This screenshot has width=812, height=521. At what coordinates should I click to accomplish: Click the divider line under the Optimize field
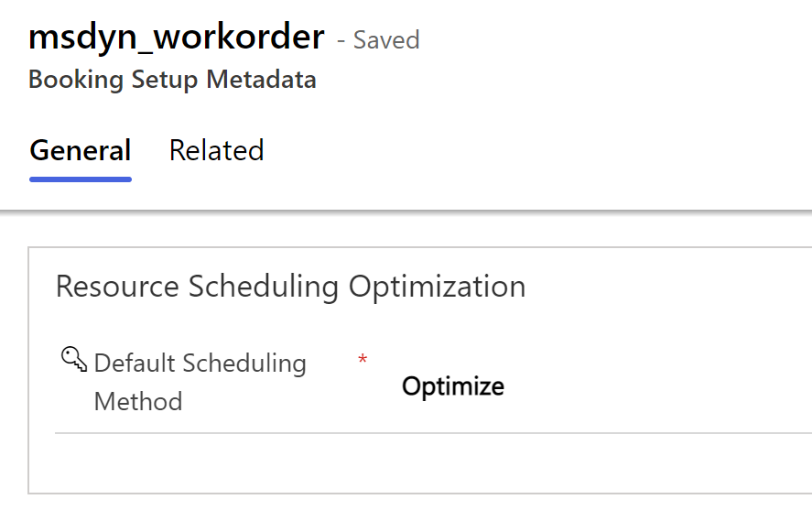click(430, 432)
